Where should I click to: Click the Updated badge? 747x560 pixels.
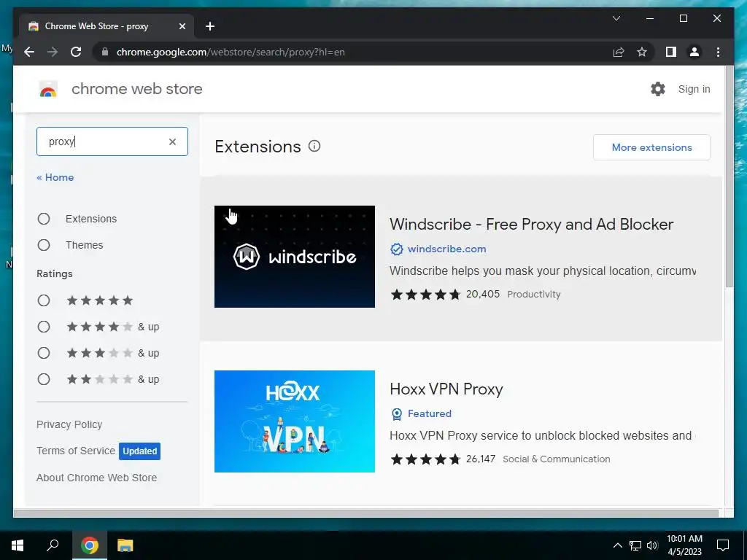[x=139, y=451]
